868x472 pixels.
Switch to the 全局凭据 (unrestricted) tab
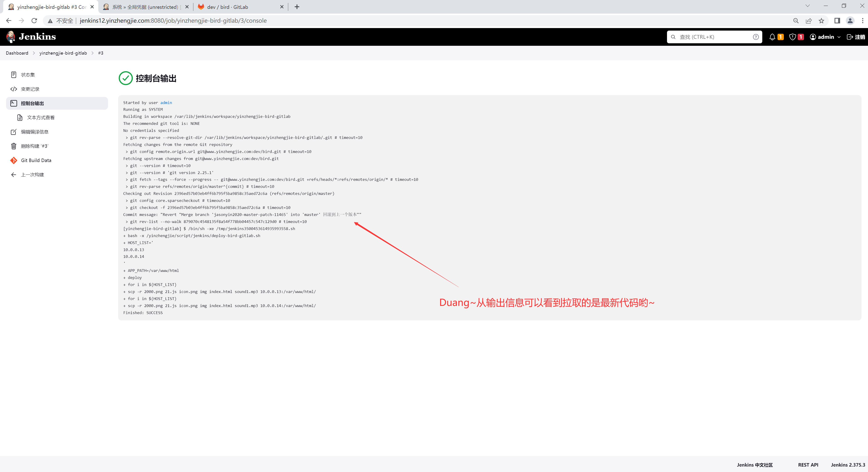[x=145, y=7]
